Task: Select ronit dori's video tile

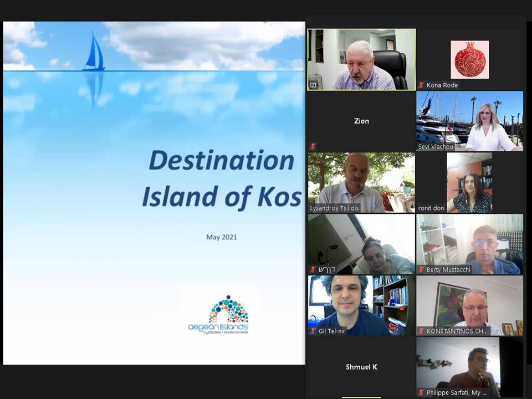Action: point(469,182)
